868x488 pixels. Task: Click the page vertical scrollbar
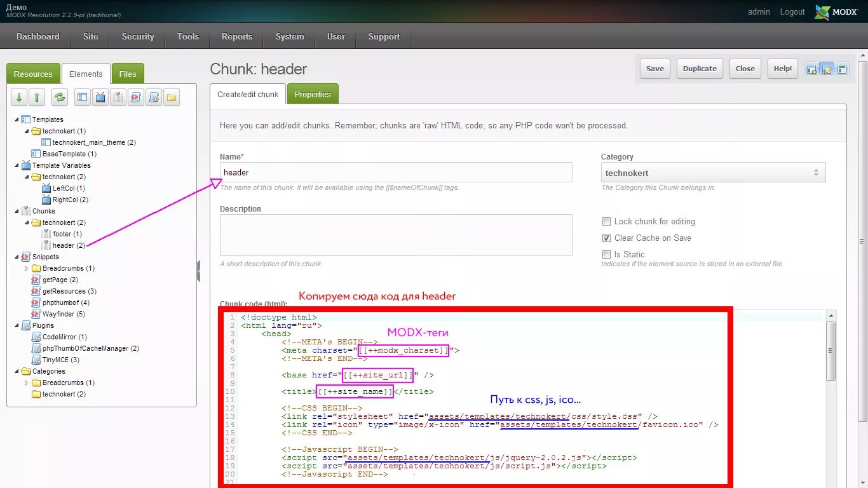pos(862,241)
